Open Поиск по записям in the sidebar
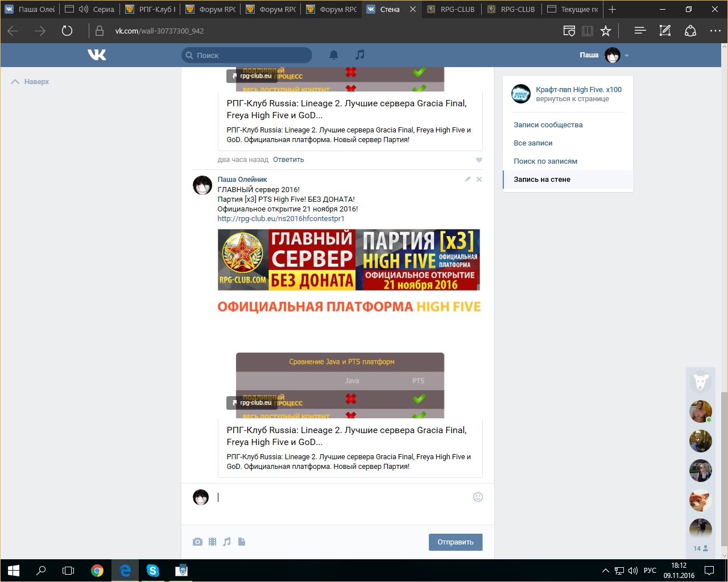This screenshot has width=728, height=582. (x=545, y=161)
